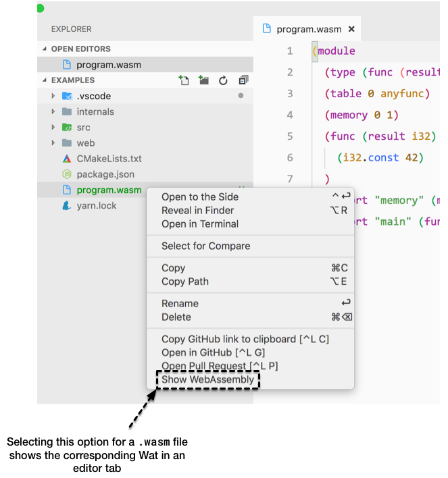The width and height of the screenshot is (448, 478).
Task: Click the yarn.lock file icon
Action: click(x=67, y=205)
